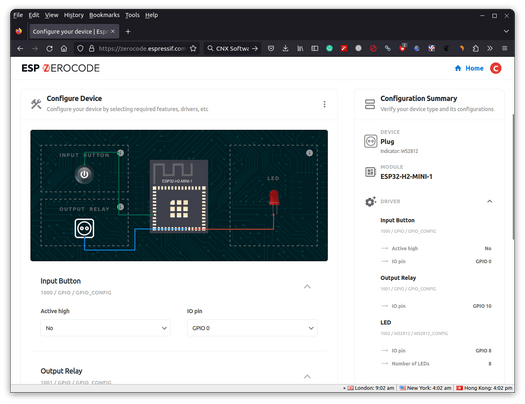Click the red user avatar icon

(x=496, y=68)
